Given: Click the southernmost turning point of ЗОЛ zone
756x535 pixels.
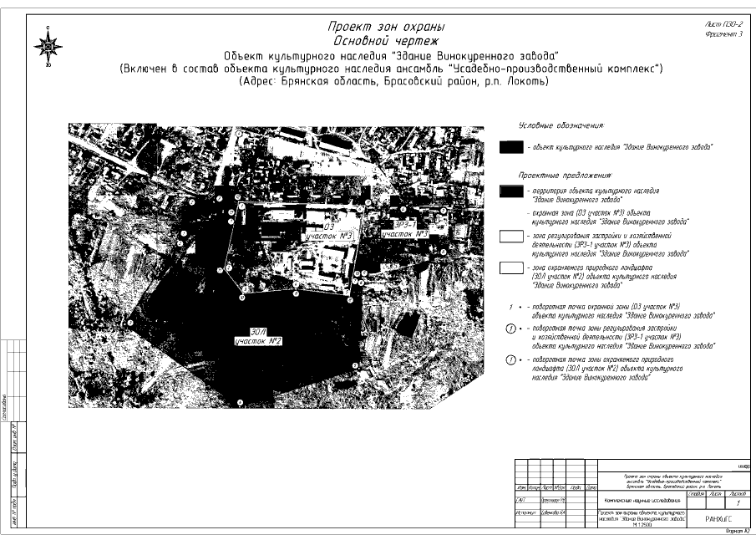Looking at the screenshot, I should [x=241, y=402].
